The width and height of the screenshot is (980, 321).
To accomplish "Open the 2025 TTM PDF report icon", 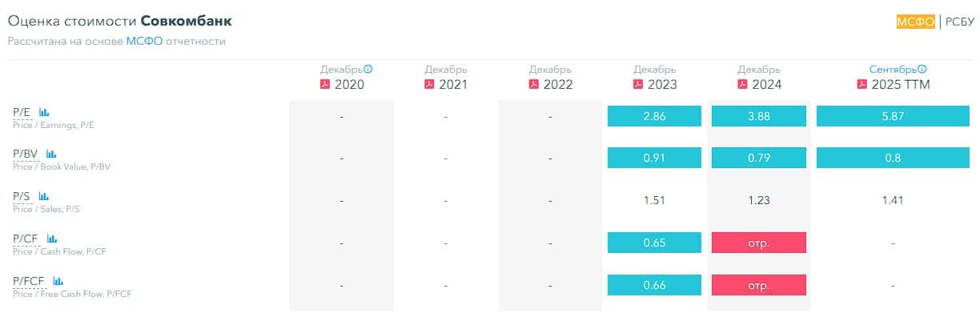I will click(862, 84).
